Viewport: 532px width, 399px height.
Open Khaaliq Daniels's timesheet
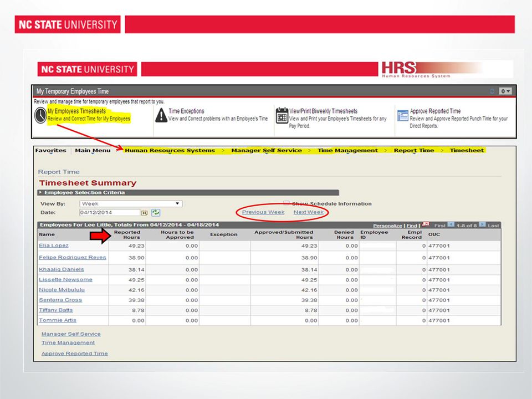point(62,269)
